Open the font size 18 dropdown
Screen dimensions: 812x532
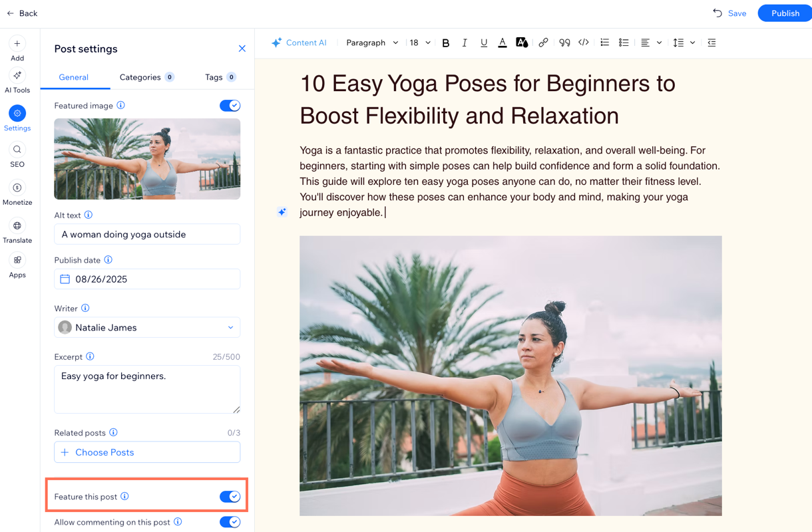click(x=420, y=43)
